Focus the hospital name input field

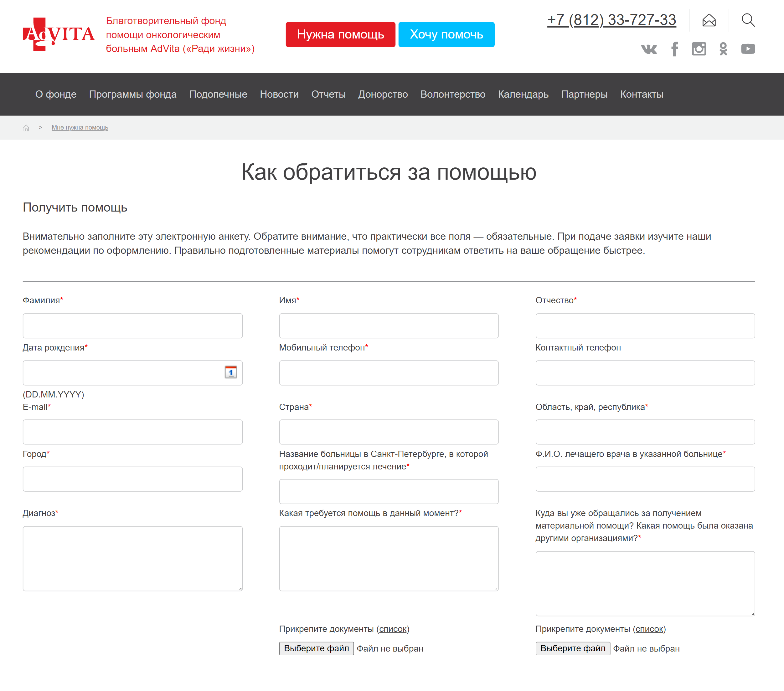[389, 492]
